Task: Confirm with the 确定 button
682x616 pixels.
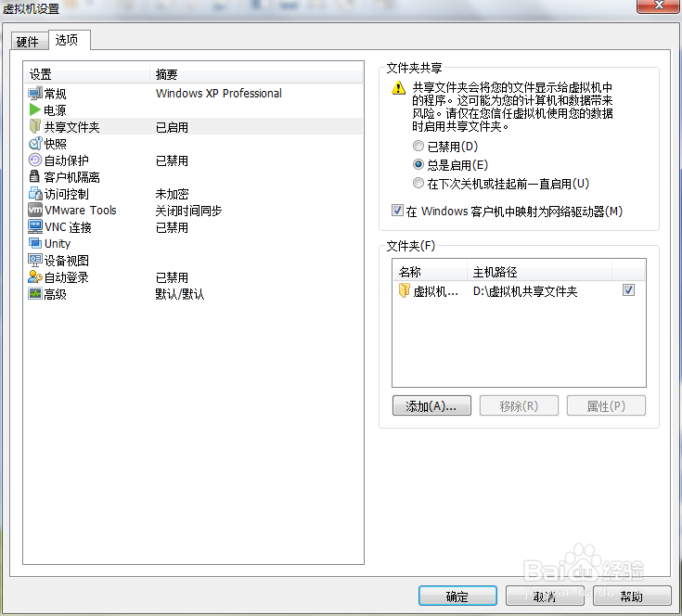Action: (457, 596)
